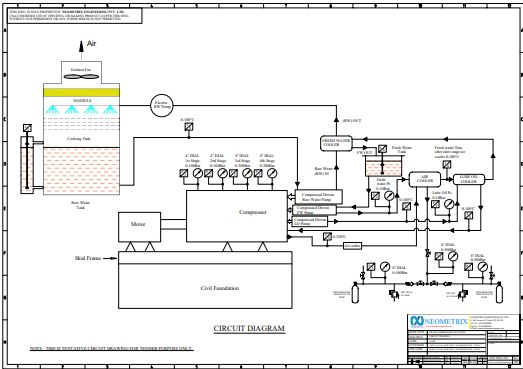Click the 1st Stage dial gauge symbol
The width and height of the screenshot is (523, 369).
pyautogui.click(x=198, y=173)
